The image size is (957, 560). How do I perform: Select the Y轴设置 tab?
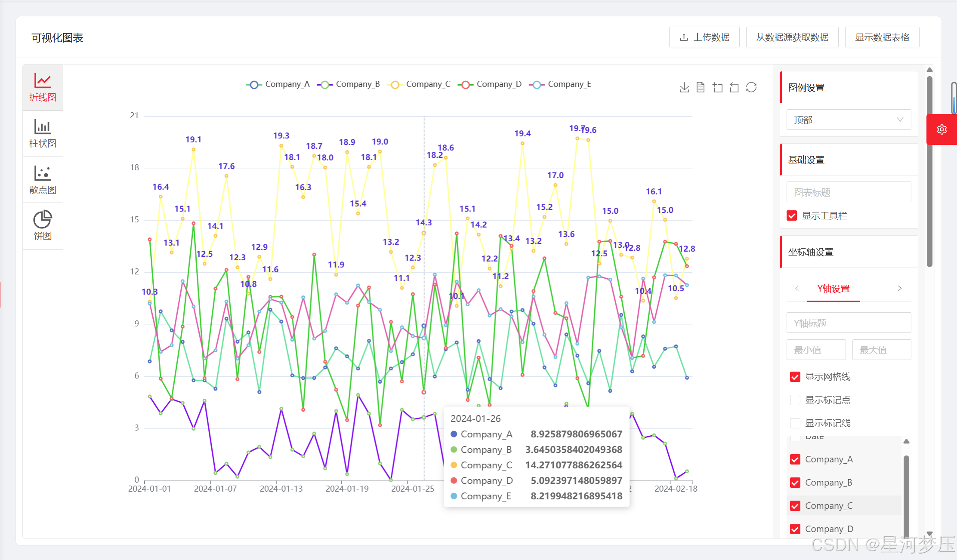point(833,289)
